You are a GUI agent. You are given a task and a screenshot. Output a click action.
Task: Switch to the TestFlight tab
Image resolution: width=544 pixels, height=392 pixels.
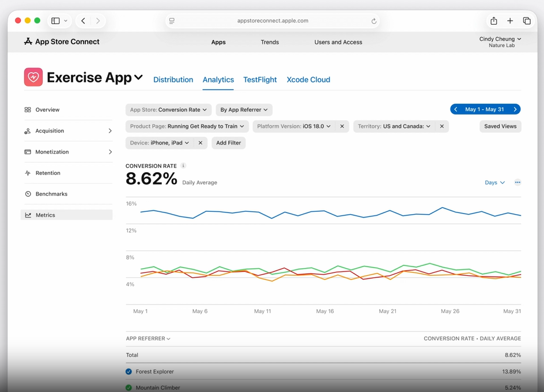[260, 79]
